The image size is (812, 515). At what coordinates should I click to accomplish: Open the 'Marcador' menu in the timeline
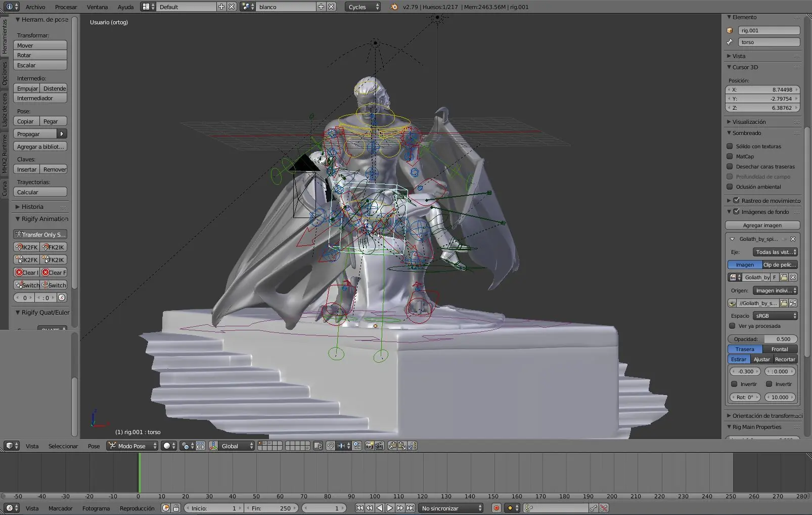click(60, 508)
